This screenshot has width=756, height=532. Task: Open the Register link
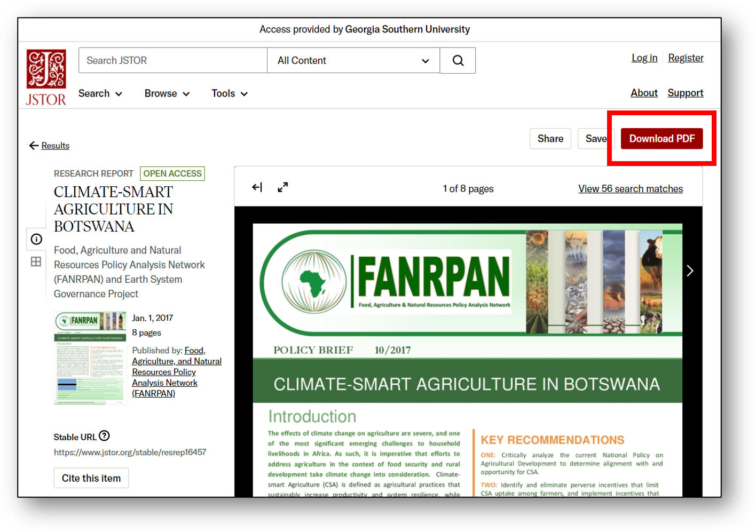pos(686,58)
